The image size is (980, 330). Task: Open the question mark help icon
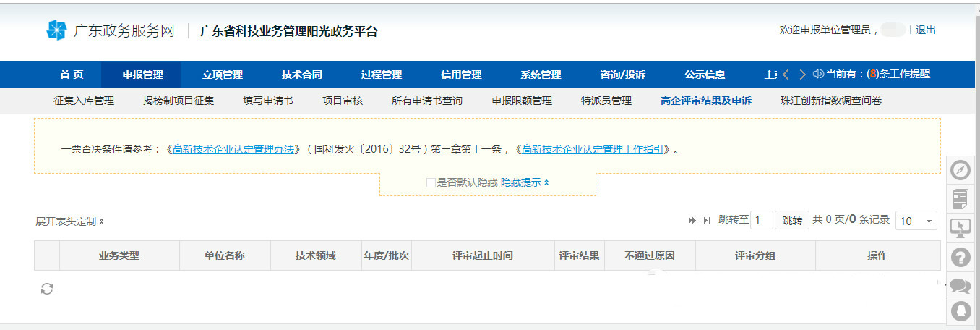(960, 256)
